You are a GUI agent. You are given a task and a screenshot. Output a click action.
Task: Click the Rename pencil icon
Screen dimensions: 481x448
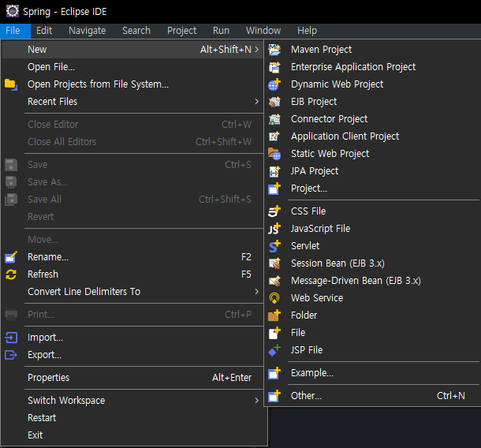point(11,257)
